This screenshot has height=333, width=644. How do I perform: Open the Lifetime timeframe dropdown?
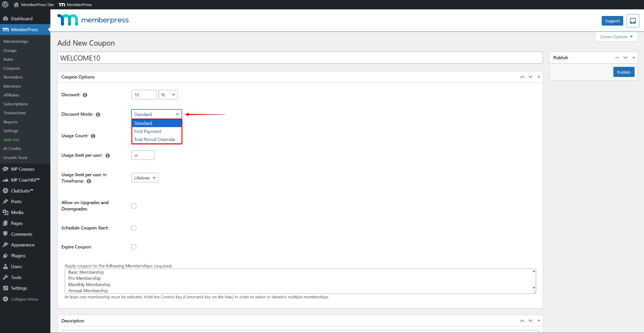point(145,178)
